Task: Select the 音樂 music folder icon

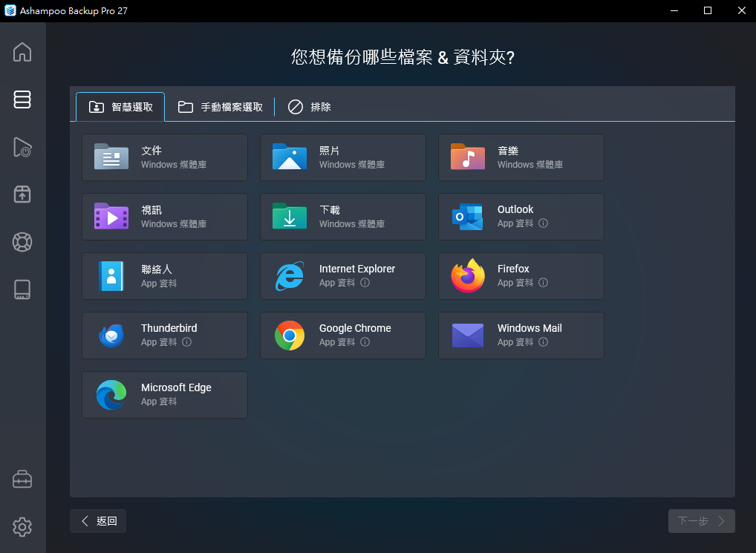Action: click(x=468, y=157)
